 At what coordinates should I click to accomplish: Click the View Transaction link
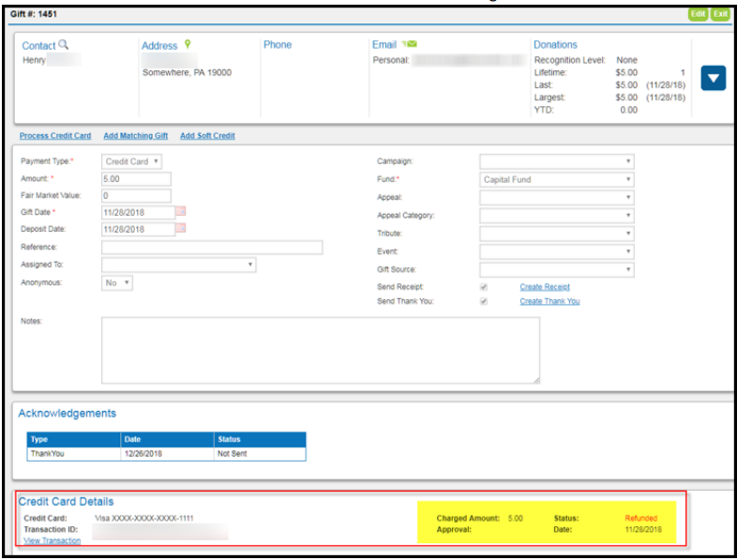click(53, 540)
